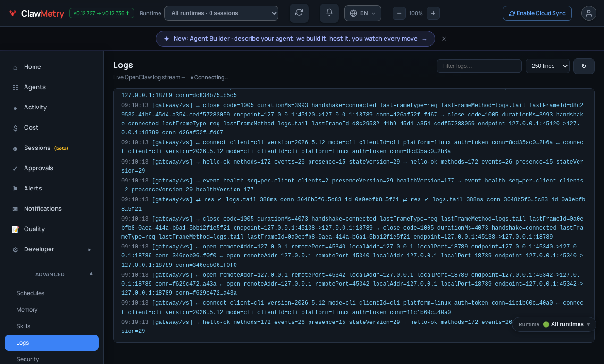This screenshot has height=364, width=604.
Task: Open the All runtimes sessions dropdown
Action: click(221, 13)
